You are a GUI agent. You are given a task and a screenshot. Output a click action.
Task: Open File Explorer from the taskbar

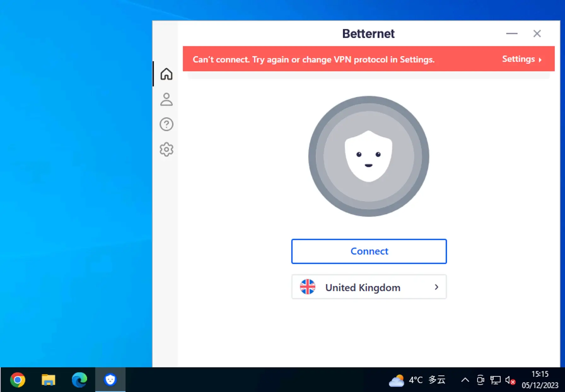click(48, 380)
